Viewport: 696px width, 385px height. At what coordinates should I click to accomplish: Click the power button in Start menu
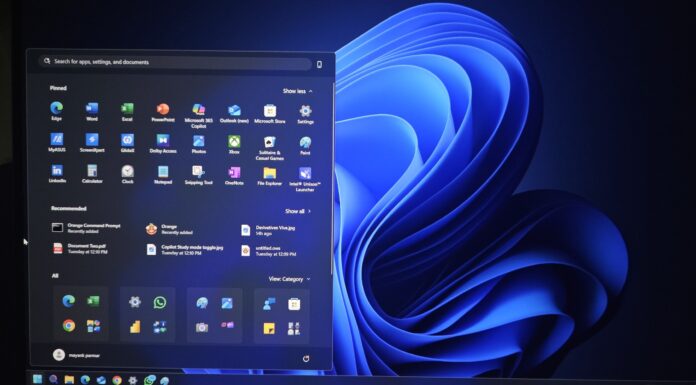(306, 359)
